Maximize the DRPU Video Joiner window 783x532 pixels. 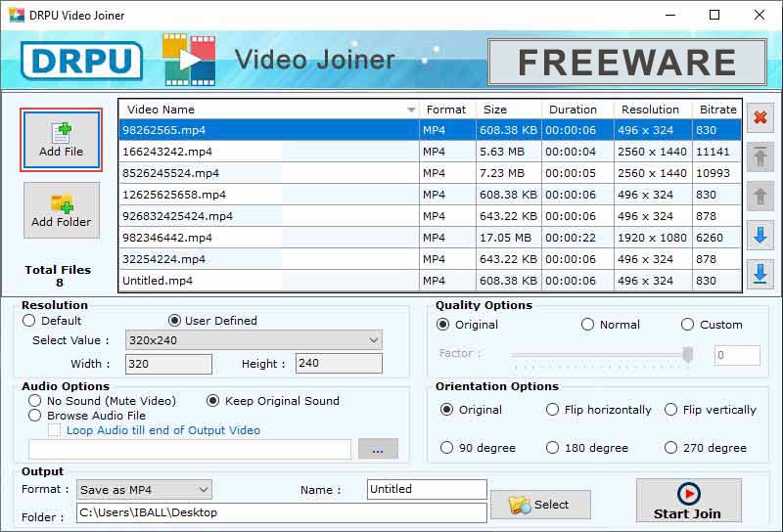(714, 15)
